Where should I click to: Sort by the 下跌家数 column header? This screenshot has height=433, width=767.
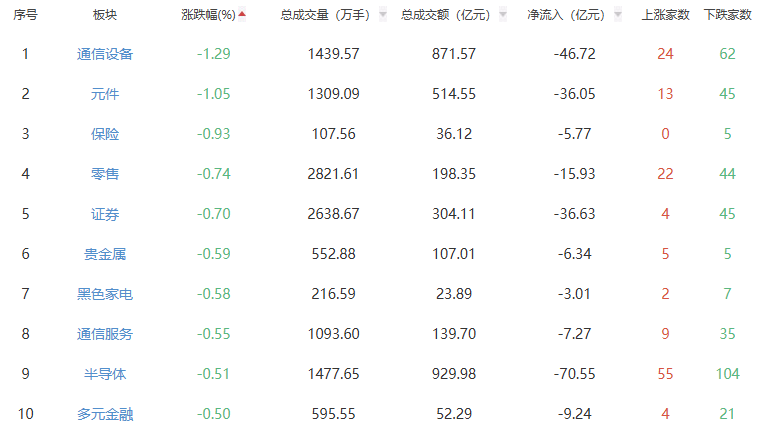point(726,16)
